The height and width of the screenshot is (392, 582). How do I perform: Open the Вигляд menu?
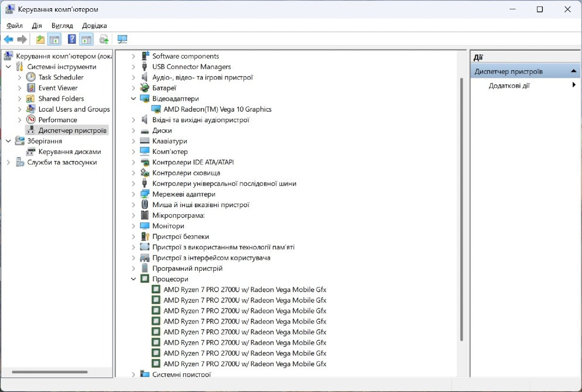coord(62,26)
